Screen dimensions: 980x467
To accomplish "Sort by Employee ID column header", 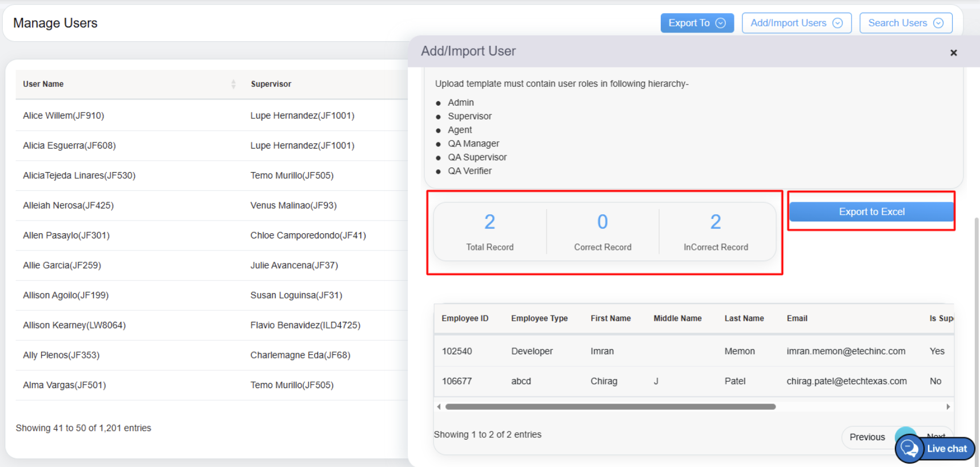I will click(x=465, y=318).
